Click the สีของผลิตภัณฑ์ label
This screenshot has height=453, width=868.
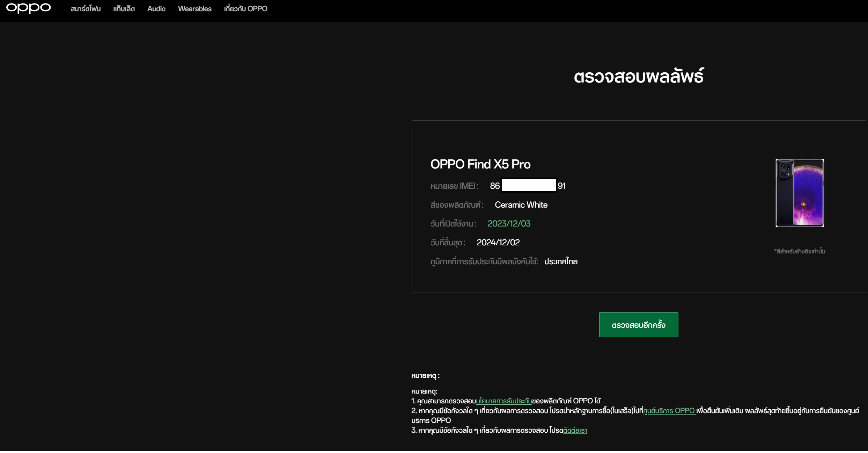coord(457,205)
